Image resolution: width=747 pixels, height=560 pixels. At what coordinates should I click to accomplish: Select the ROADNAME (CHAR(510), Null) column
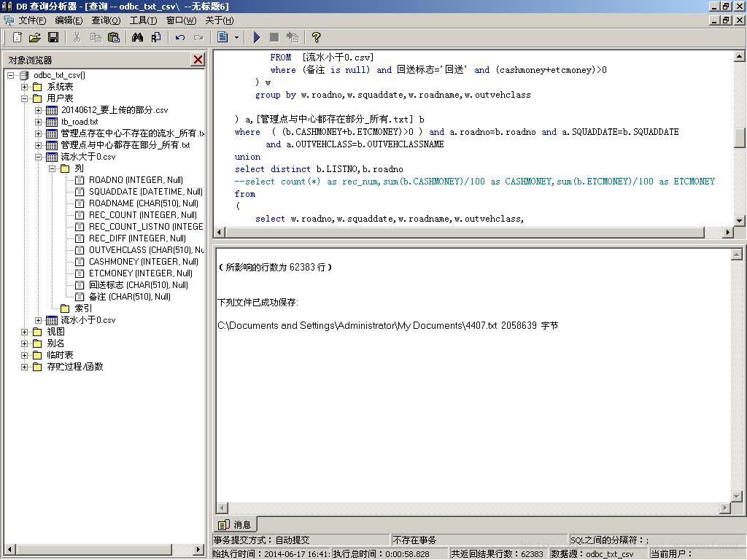pos(144,203)
